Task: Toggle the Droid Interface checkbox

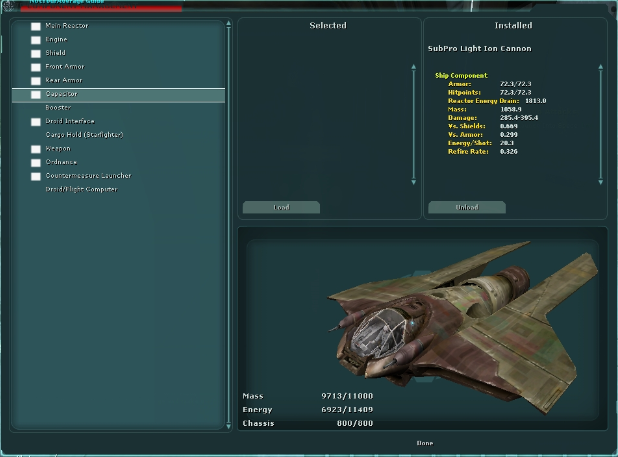Action: tap(36, 122)
